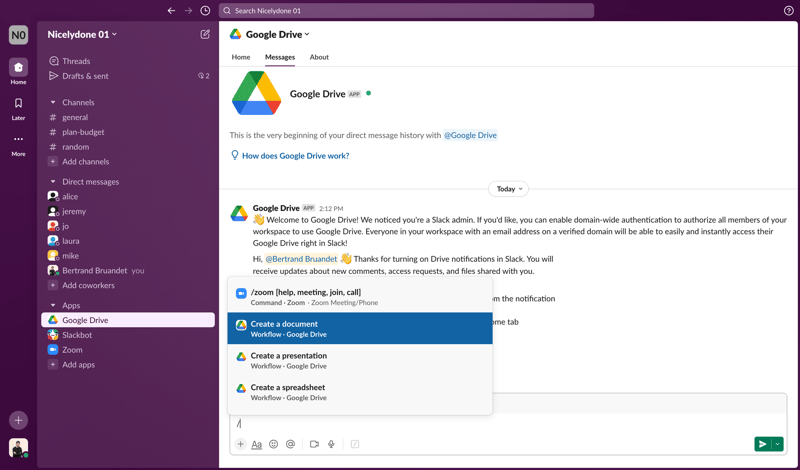Click Google Drive message sender name

click(x=276, y=208)
